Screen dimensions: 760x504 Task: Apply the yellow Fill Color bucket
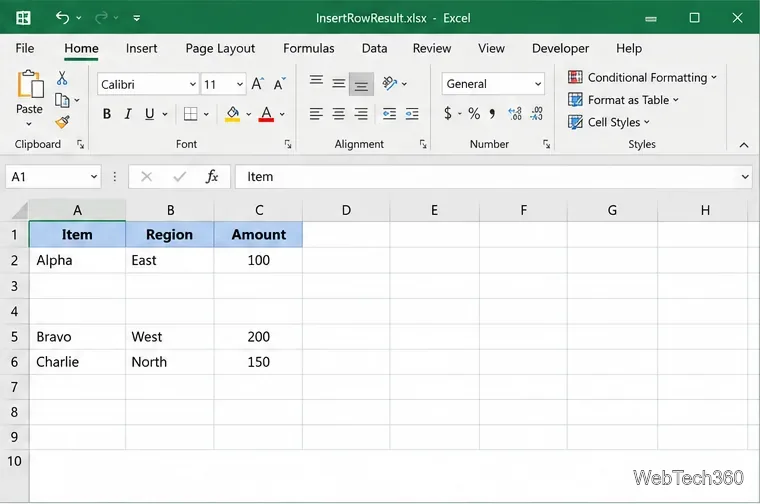pyautogui.click(x=233, y=114)
